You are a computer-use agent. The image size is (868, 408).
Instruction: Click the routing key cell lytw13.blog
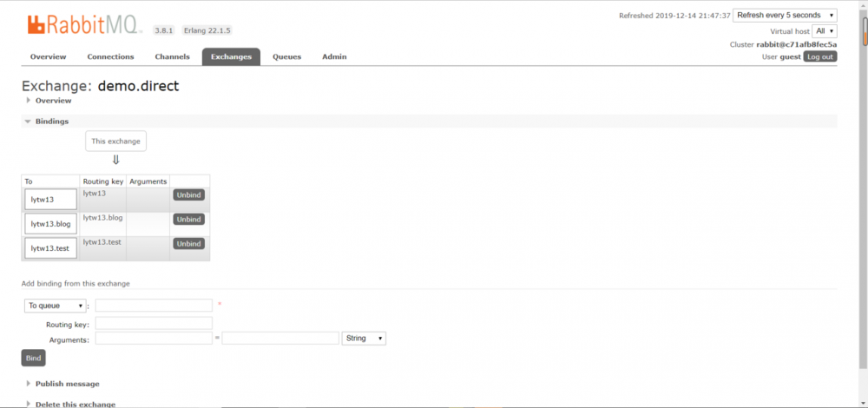point(103,218)
